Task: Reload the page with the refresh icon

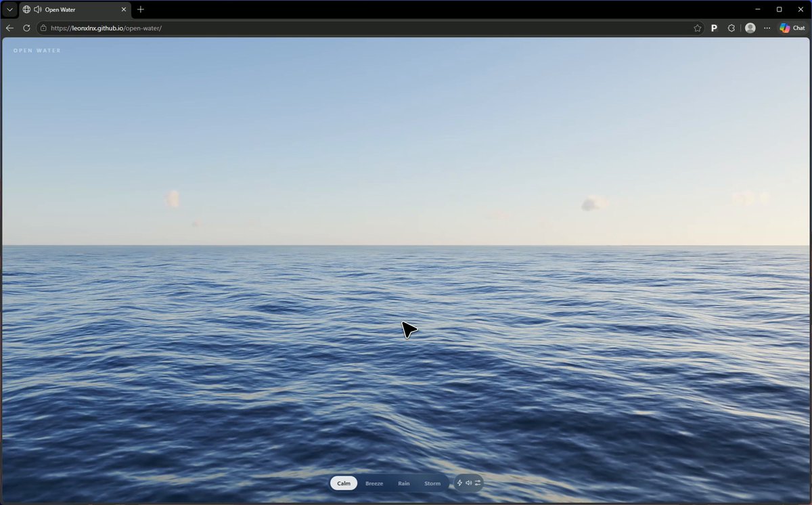Action: pyautogui.click(x=26, y=28)
